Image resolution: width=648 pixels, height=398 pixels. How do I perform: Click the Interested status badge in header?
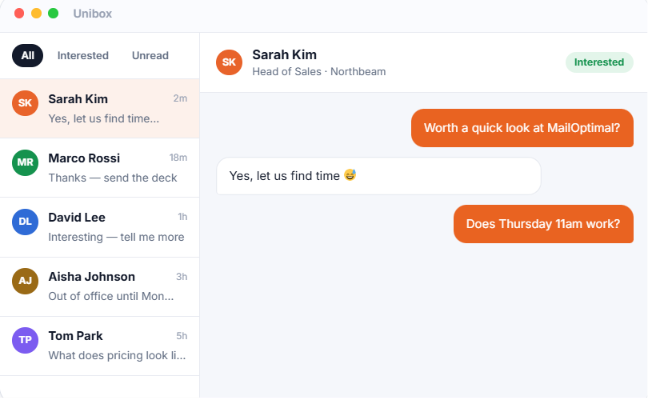[x=599, y=62]
